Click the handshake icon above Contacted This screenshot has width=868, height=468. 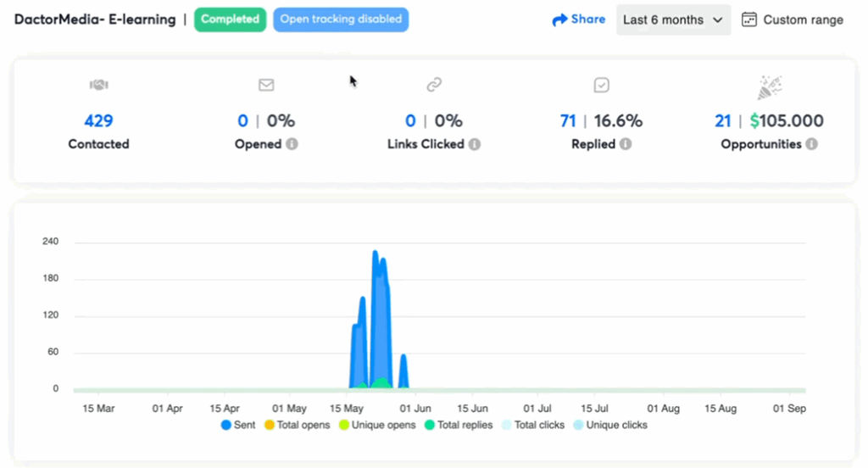(x=99, y=85)
